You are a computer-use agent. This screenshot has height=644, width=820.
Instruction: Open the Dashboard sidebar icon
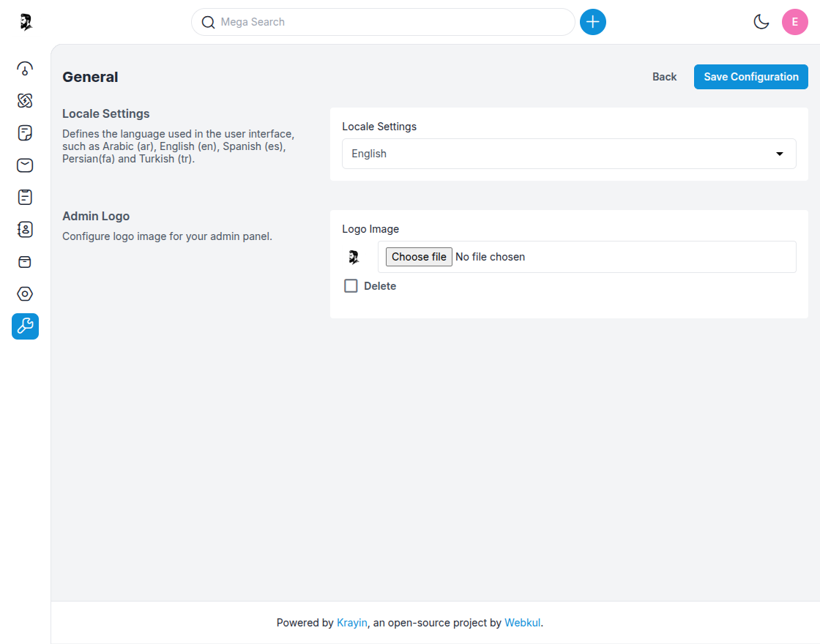pos(25,69)
